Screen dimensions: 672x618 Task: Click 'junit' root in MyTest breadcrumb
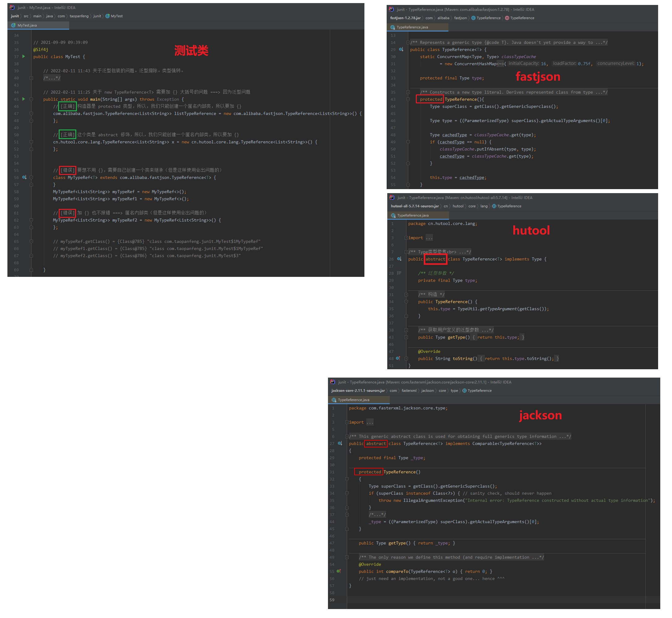pyautogui.click(x=15, y=16)
